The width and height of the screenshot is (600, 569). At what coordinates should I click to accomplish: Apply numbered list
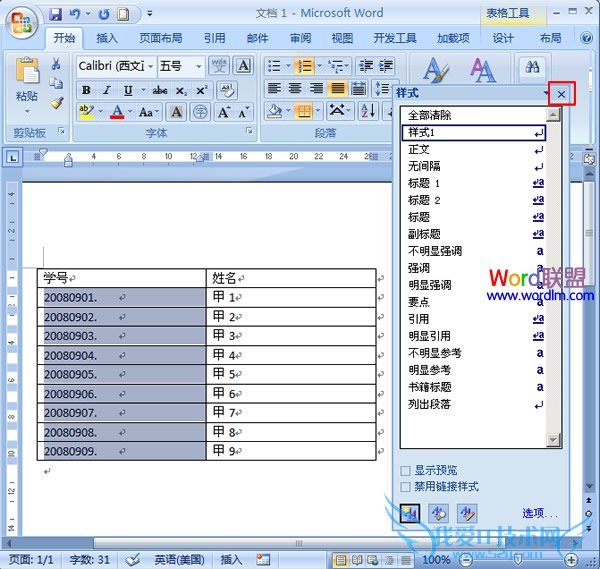(x=305, y=66)
